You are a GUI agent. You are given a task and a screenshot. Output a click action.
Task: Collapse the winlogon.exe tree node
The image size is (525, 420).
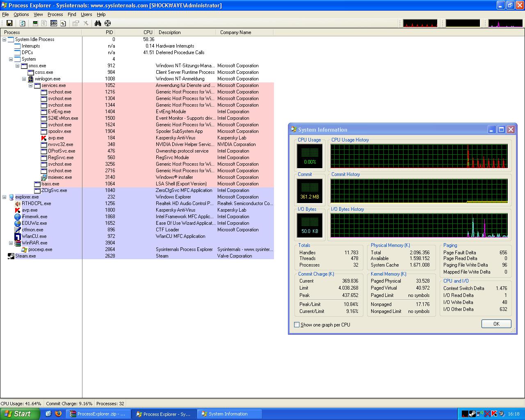point(24,79)
